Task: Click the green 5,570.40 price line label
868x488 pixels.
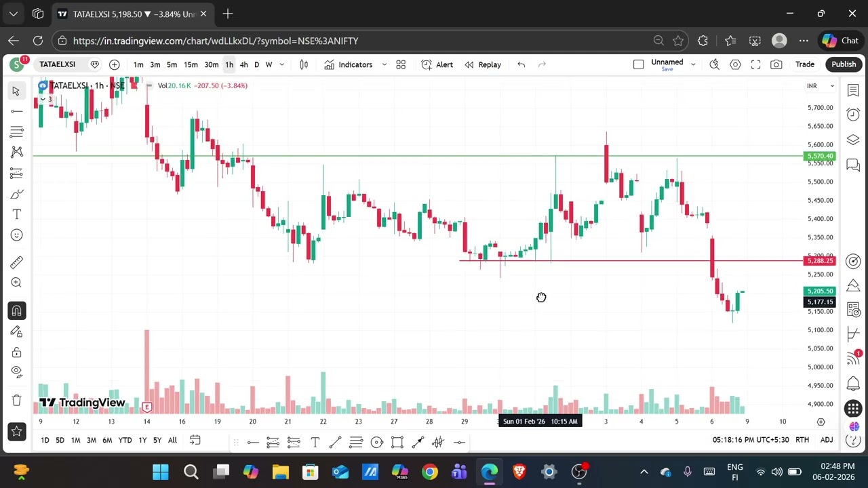Action: [821, 157]
